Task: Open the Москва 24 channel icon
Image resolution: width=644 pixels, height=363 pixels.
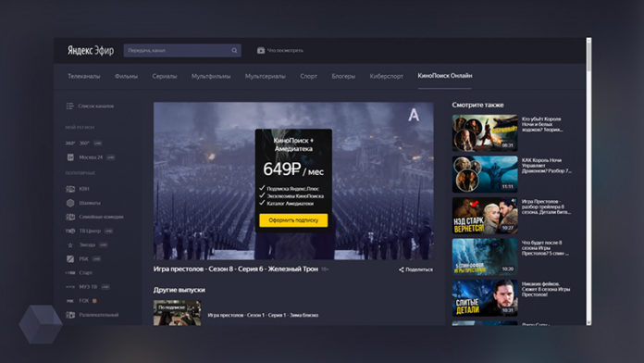Action: 70,157
